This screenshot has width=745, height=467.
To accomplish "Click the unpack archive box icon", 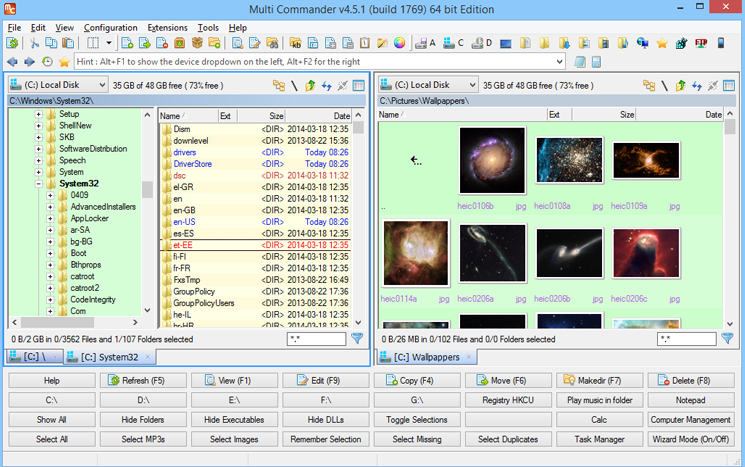I will 197,43.
